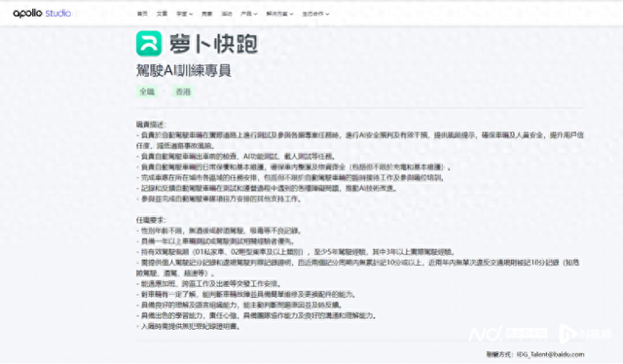
Task: Click the green 蘿蔔快跑 app icon
Action: pyautogui.click(x=149, y=44)
